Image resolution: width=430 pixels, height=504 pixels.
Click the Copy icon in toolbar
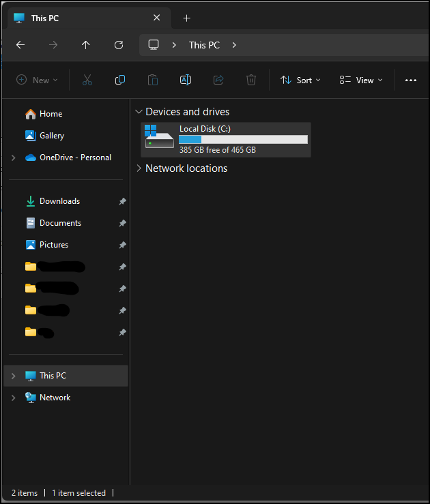coord(120,80)
